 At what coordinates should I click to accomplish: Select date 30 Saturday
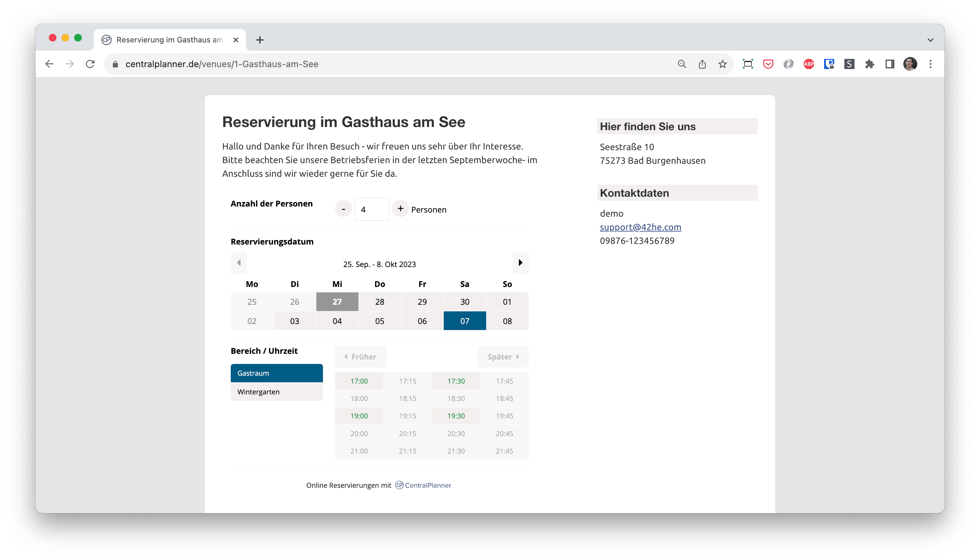point(464,302)
